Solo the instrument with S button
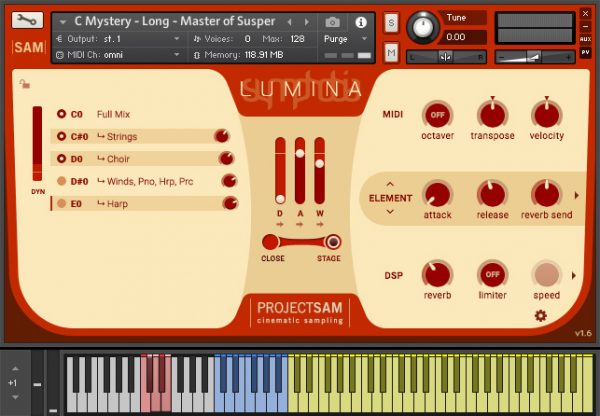 pos(391,23)
